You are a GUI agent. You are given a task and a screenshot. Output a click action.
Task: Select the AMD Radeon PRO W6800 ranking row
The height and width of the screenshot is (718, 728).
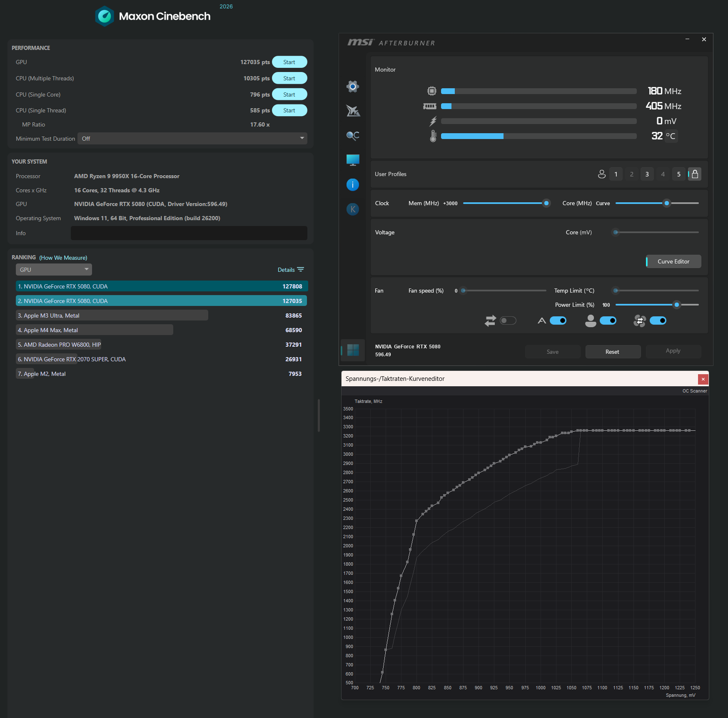tap(162, 345)
